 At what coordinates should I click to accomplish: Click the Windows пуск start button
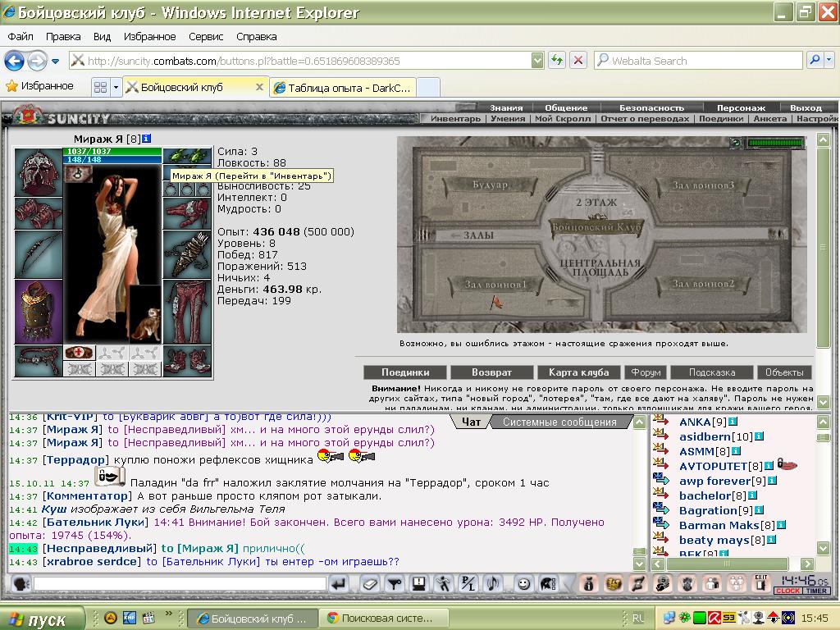(x=42, y=619)
